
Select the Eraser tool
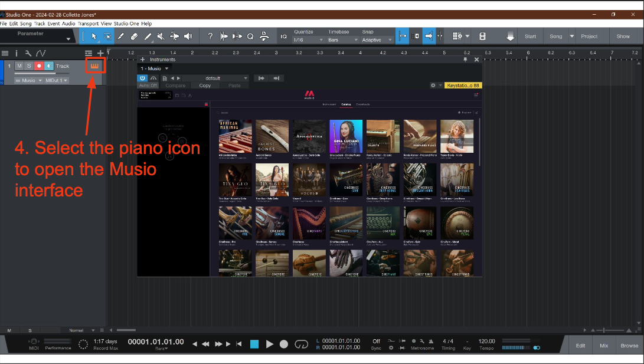click(x=135, y=37)
